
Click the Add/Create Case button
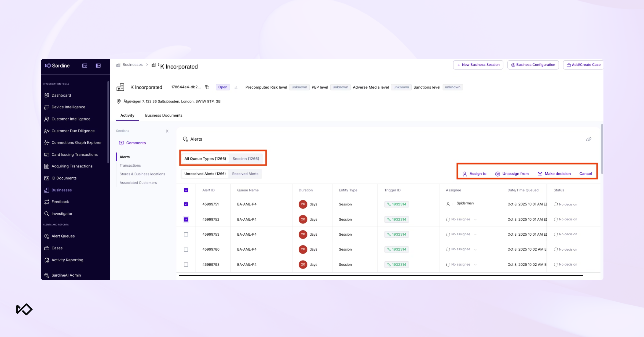click(583, 65)
